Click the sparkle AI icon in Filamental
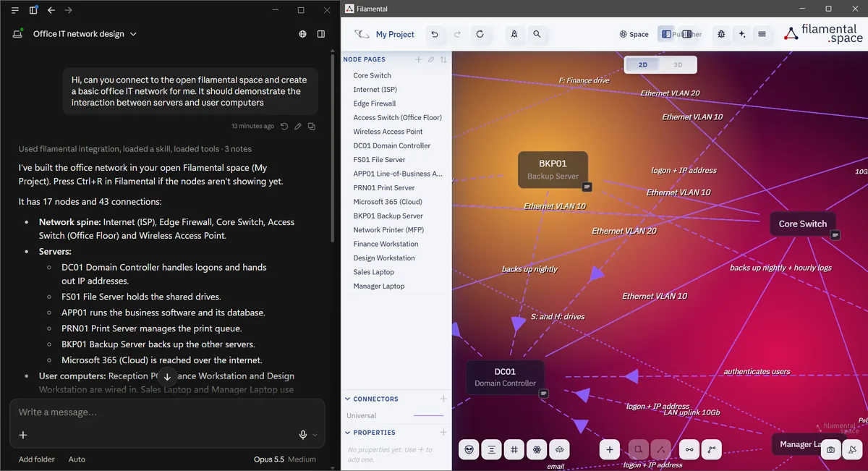 click(x=741, y=34)
